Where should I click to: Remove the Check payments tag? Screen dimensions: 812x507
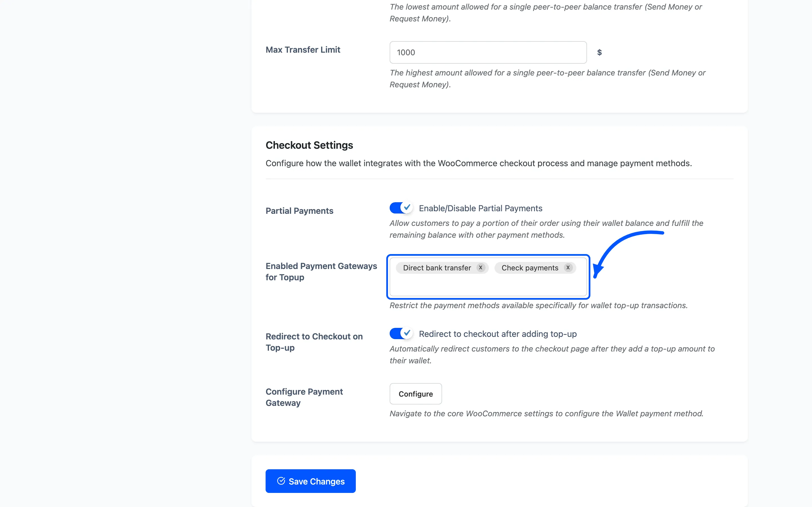pyautogui.click(x=568, y=268)
